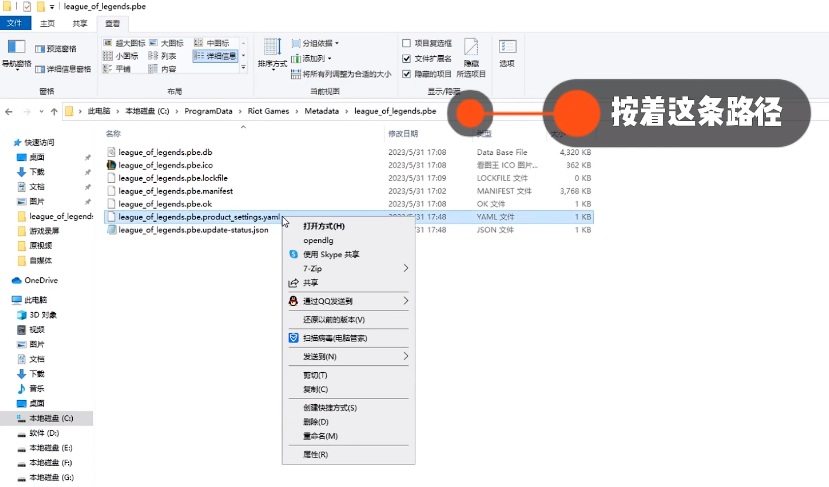
Task: Scan for viruses with PC Manager
Action: [x=348, y=338]
